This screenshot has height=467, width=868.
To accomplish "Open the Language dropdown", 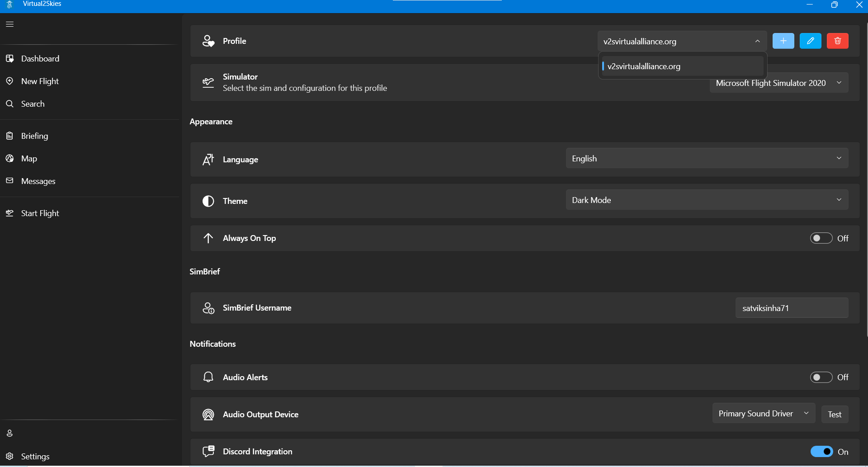I will (707, 158).
